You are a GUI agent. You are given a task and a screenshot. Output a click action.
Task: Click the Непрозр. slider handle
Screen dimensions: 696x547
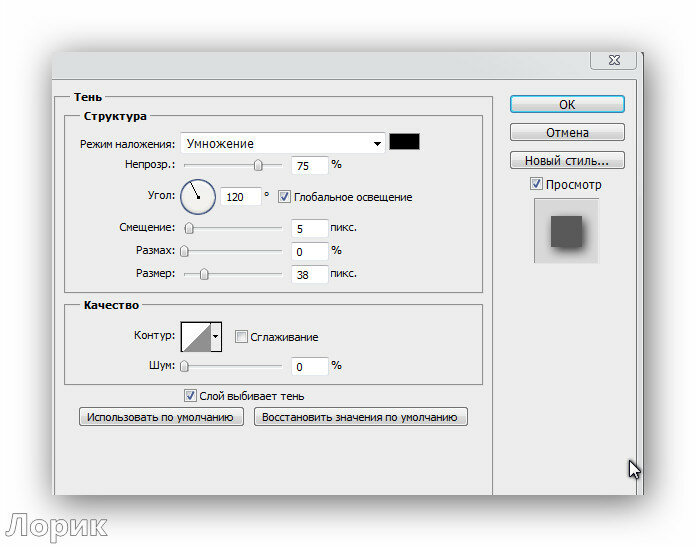(x=258, y=165)
